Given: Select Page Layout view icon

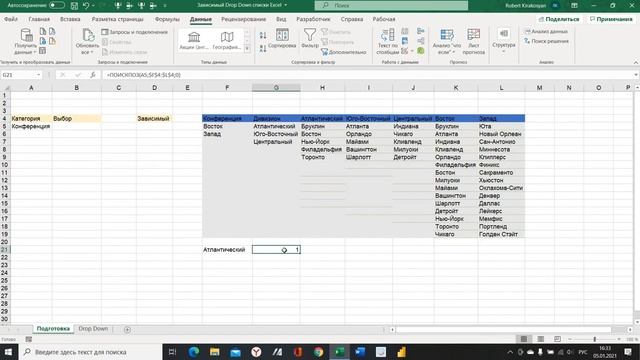Looking at the screenshot, I should click(x=540, y=339).
